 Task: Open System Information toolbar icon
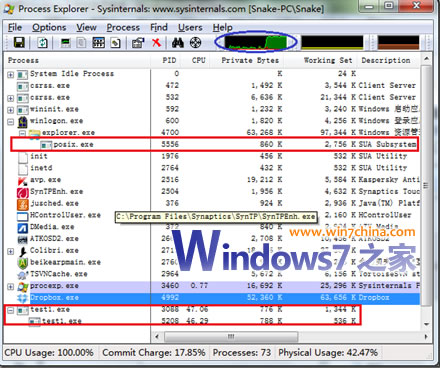click(x=65, y=42)
